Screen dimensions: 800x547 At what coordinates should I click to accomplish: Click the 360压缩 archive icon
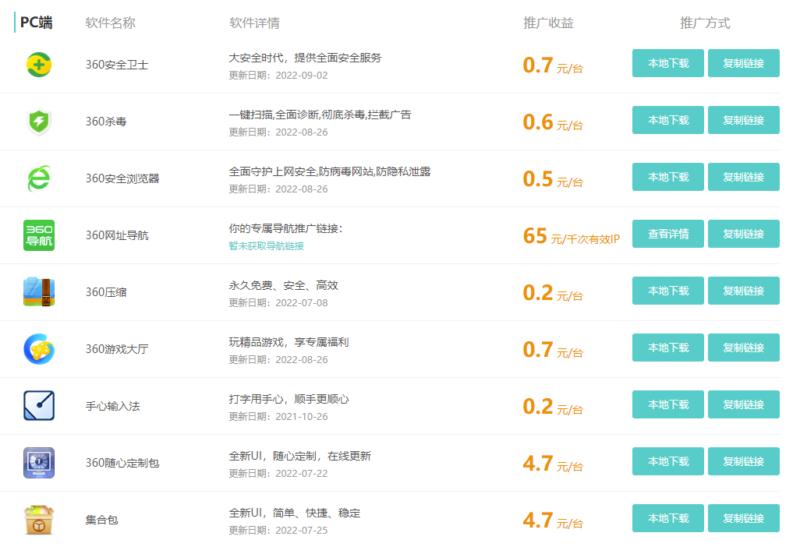click(39, 292)
